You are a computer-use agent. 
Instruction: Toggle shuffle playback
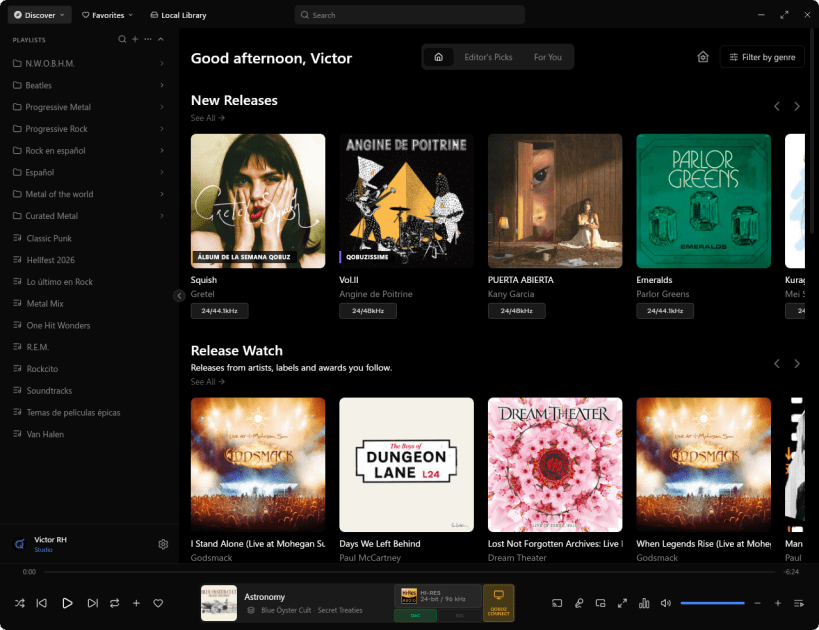click(x=20, y=603)
